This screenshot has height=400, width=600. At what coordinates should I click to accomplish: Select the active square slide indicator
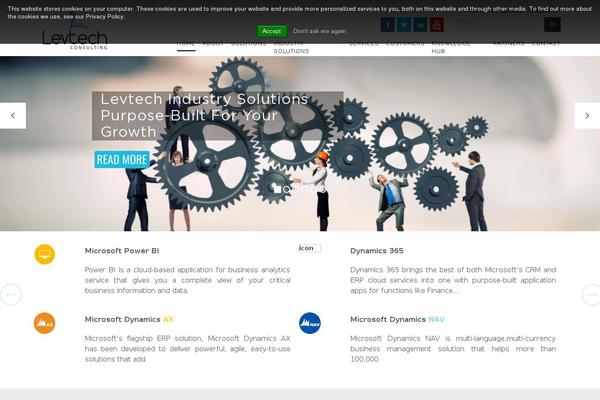pyautogui.click(x=277, y=189)
